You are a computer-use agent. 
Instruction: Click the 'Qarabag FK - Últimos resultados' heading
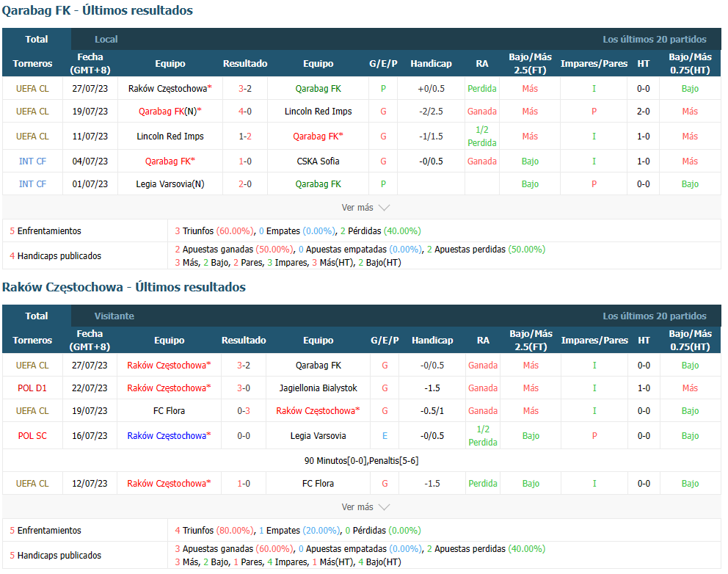click(x=98, y=10)
